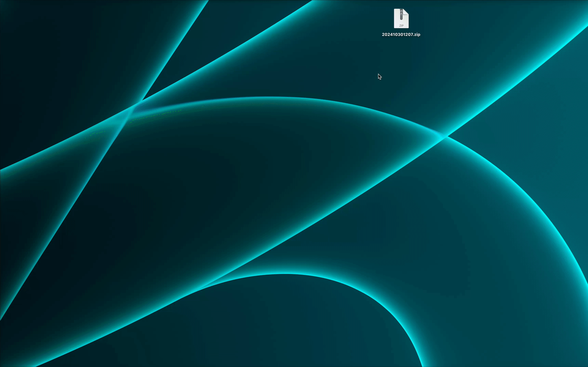This screenshot has width=588, height=367.
Task: Click the digits '2024' in the file label
Action: pos(387,35)
